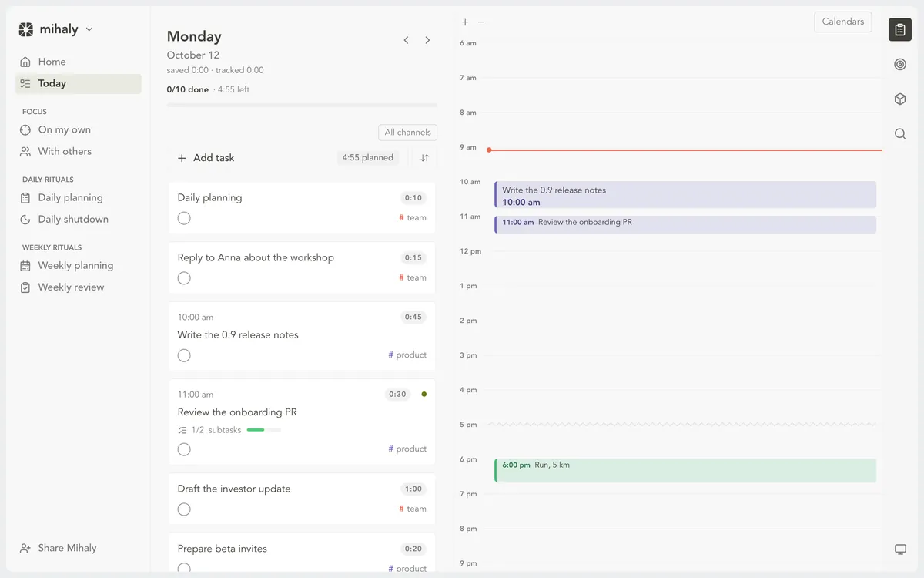Click the team channel on Draft the investor update
The width and height of the screenshot is (924, 578).
[413, 509]
